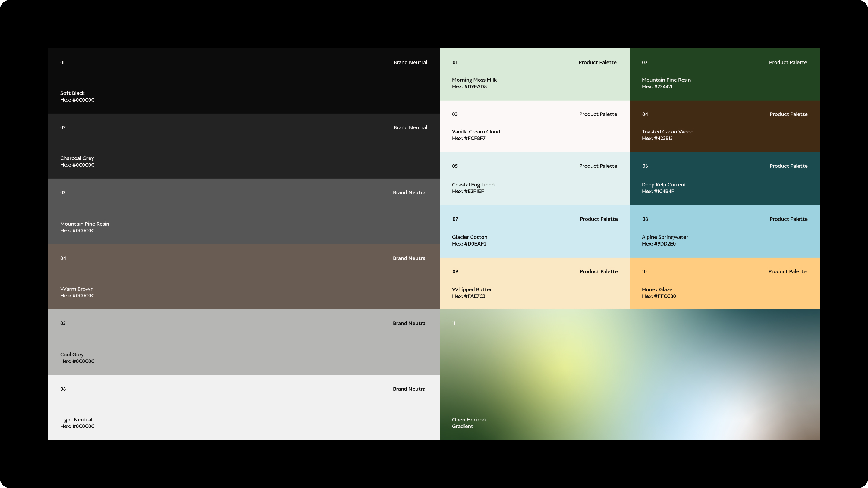Screen dimensions: 868x488
Task: Click the number 11 on gradient
Action: click(454, 323)
